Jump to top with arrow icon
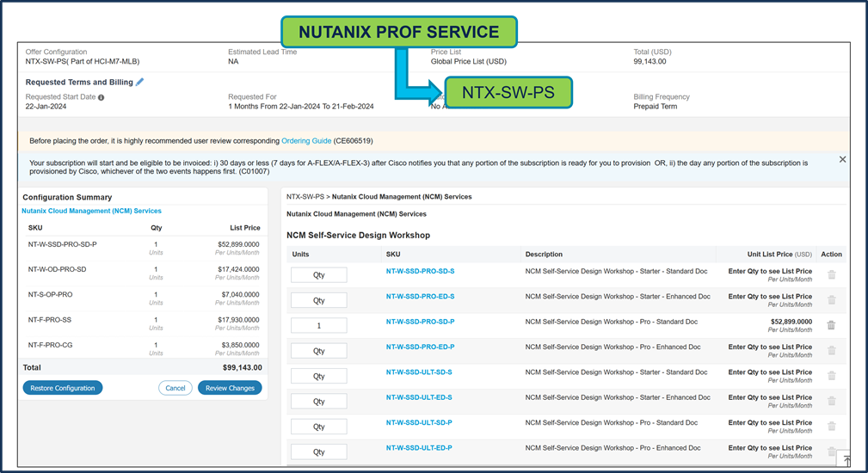The image size is (868, 473). pyautogui.click(x=846, y=460)
